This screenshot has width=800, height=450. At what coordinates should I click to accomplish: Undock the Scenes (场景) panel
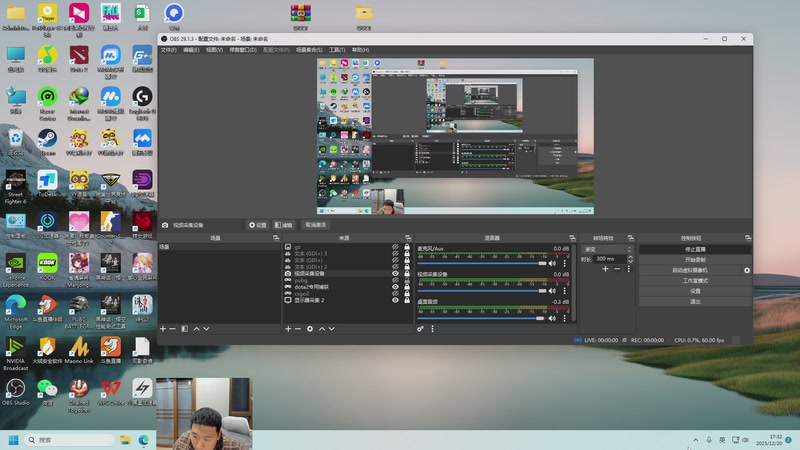pos(276,238)
